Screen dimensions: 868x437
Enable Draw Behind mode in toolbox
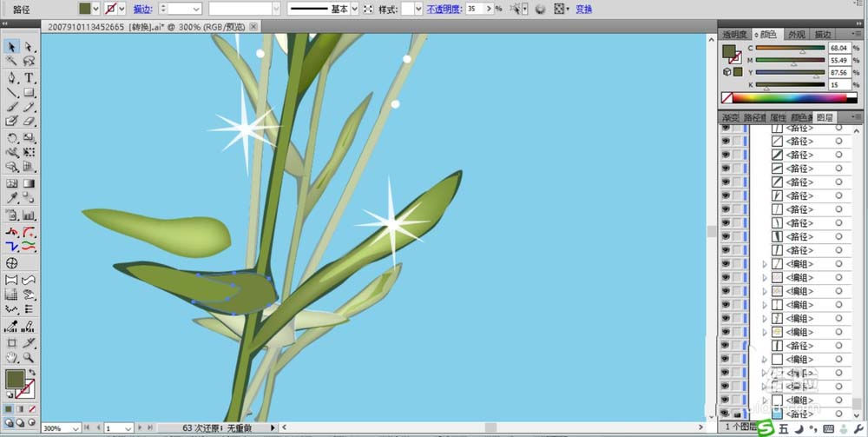[x=21, y=422]
